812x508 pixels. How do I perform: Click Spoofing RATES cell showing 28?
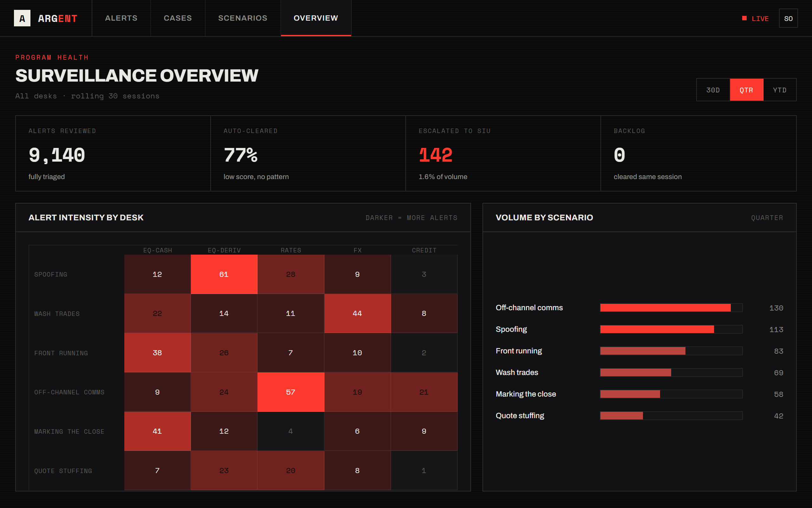point(291,274)
